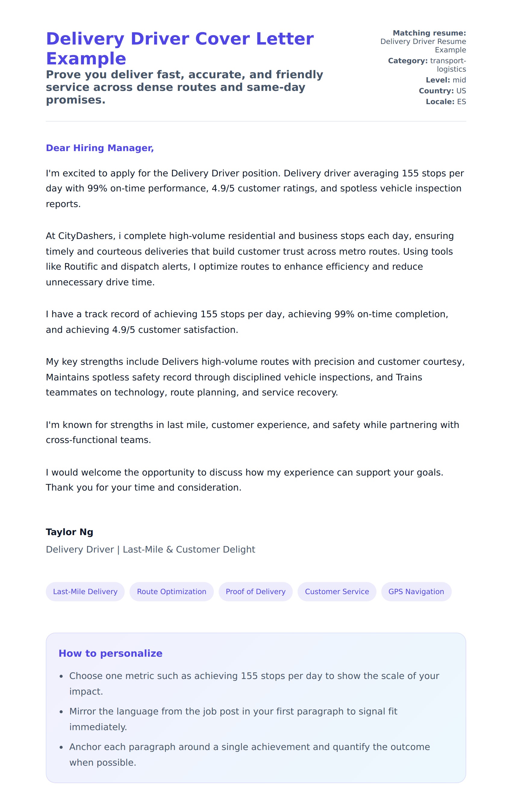The width and height of the screenshot is (512, 812).
Task: Click the 'Dear Hiring Manager,' greeting
Action: tap(100, 148)
